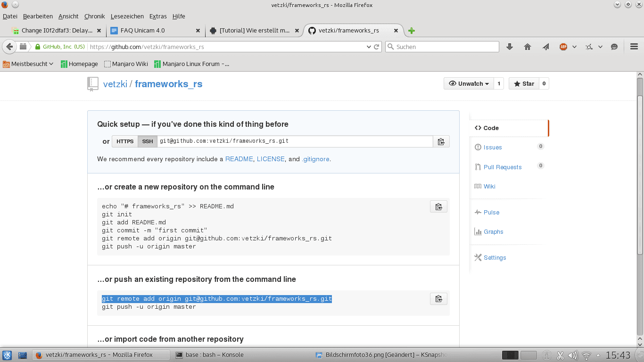
Task: Select the SSH clone protocol
Action: (148, 141)
